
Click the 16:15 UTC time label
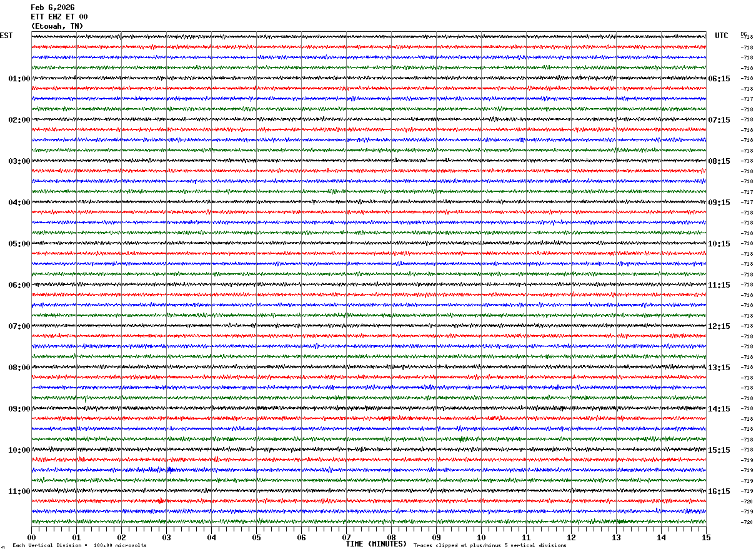point(719,491)
